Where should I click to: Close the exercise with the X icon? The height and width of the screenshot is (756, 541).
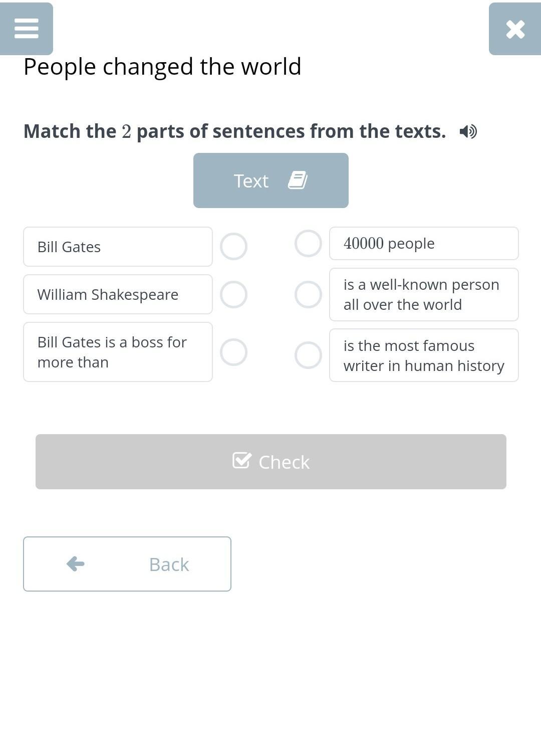(x=515, y=29)
